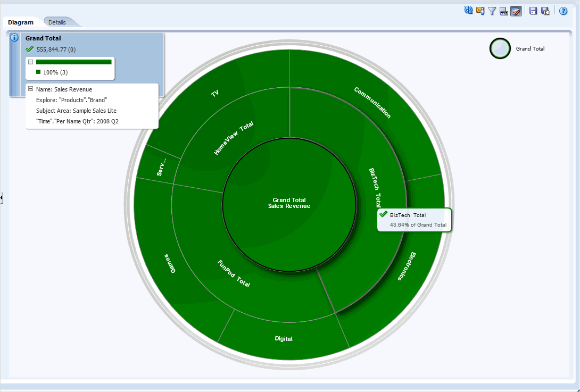580x392 pixels.
Task: Collapse the side panel using left-edge arrow
Action: (x=2, y=198)
